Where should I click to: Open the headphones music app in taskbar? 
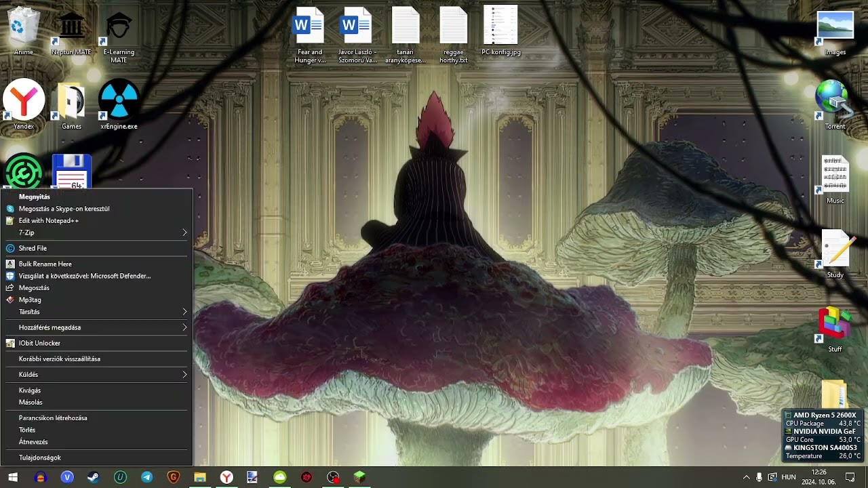[40, 477]
